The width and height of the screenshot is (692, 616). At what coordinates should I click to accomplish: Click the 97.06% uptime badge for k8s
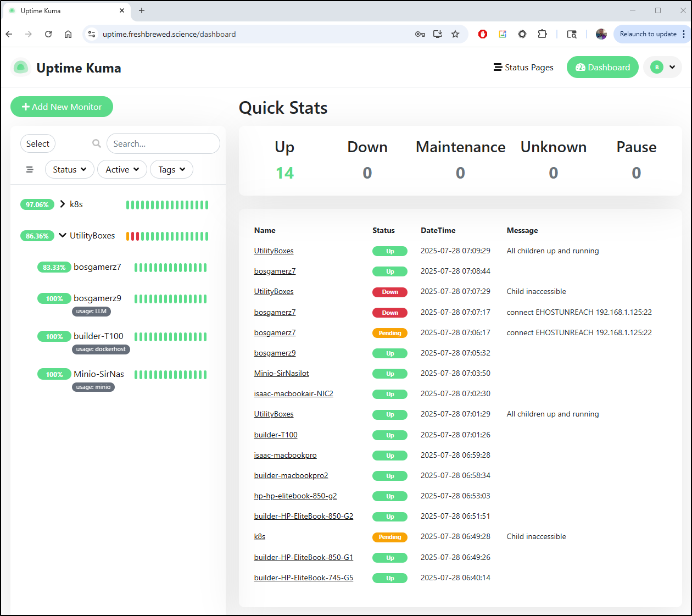37,204
